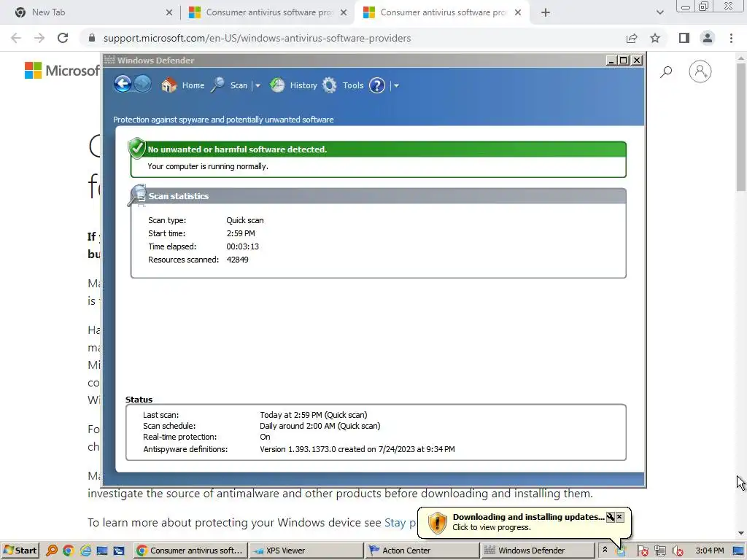The height and width of the screenshot is (560, 747).
Task: Switch to Windows Defender taskbar button
Action: tap(538, 551)
